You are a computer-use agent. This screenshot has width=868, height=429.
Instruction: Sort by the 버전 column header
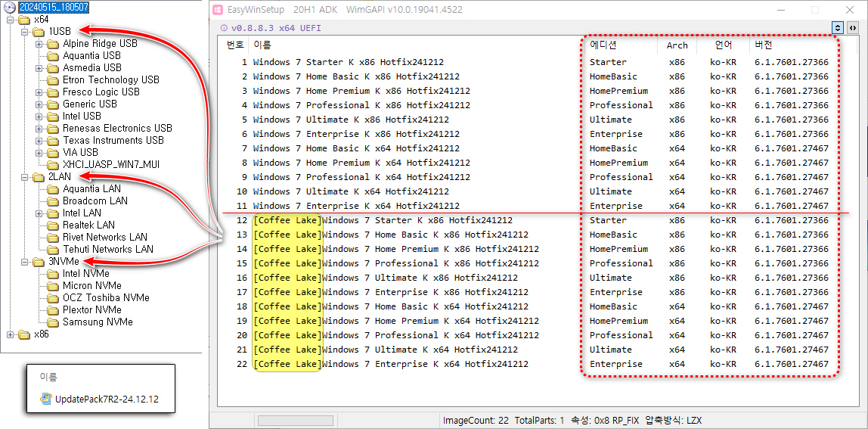764,45
